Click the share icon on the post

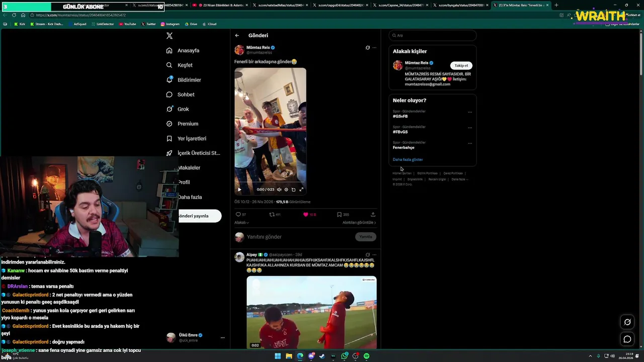pos(373,214)
